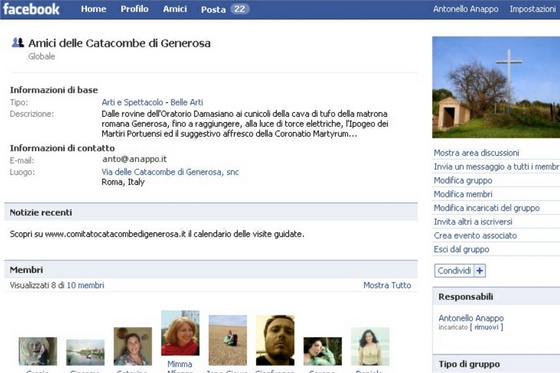Image resolution: width=560 pixels, height=373 pixels.
Task: Open member photo of stone sculpture
Action: click(38, 351)
